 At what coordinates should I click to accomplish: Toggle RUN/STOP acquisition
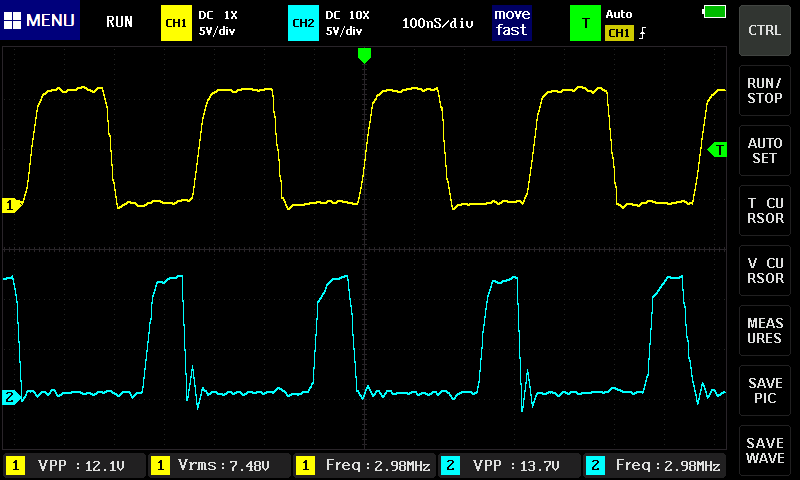[x=765, y=91]
